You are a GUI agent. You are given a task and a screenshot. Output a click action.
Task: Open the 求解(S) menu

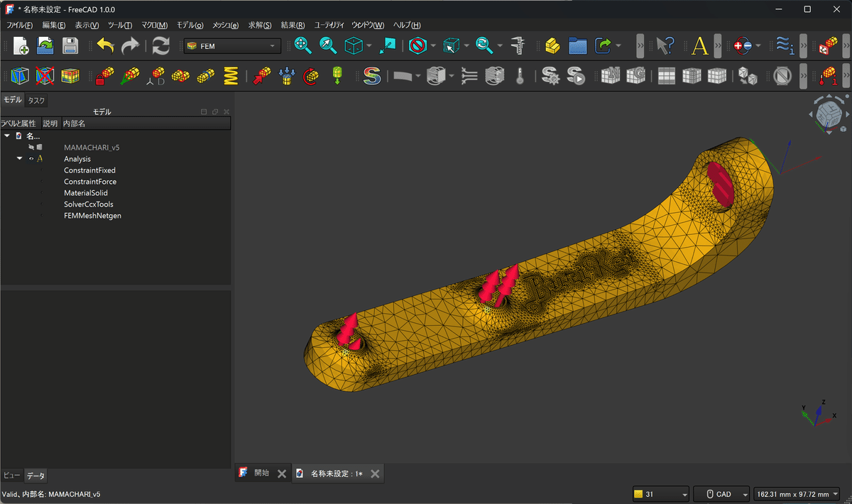point(260,25)
